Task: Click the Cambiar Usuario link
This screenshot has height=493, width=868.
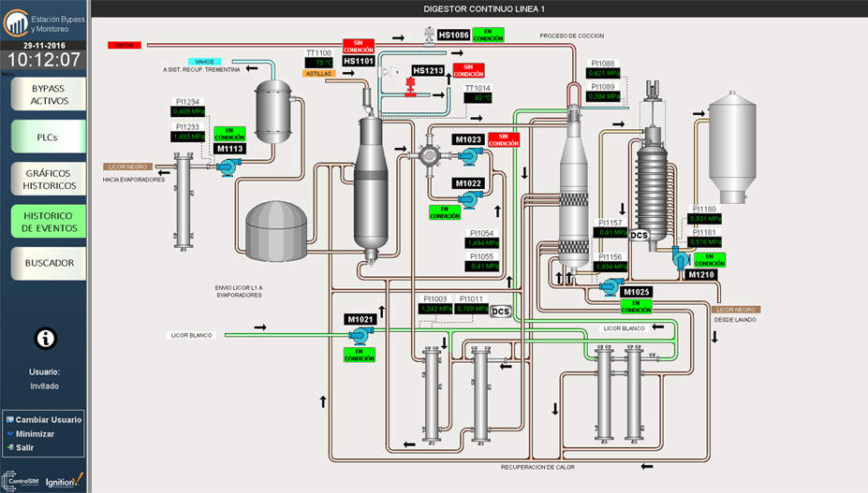Action: coord(48,420)
